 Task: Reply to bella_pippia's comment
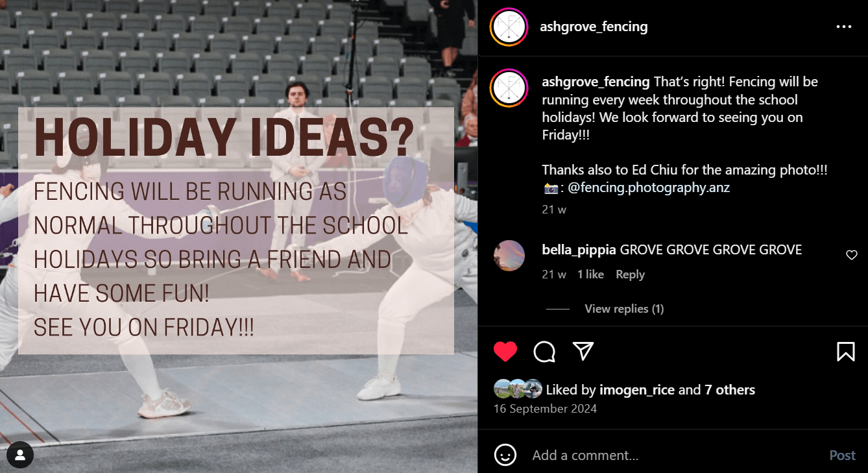630,274
